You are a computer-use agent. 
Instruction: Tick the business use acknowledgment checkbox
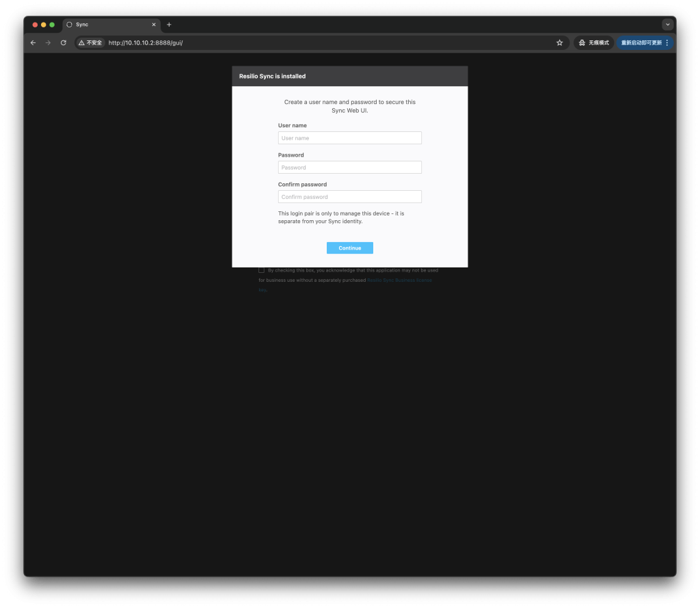(x=261, y=270)
